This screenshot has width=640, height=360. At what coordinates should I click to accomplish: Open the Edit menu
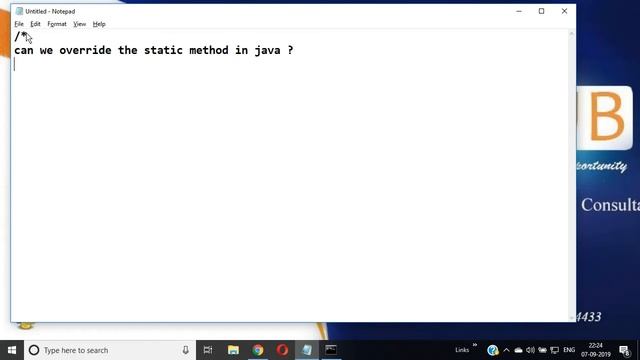click(35, 24)
